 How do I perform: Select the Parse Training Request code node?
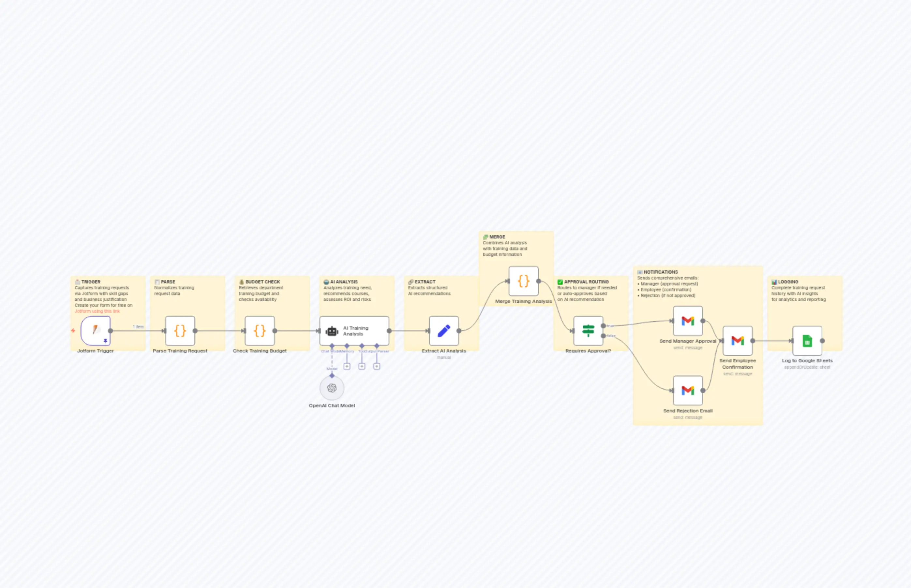click(x=180, y=331)
